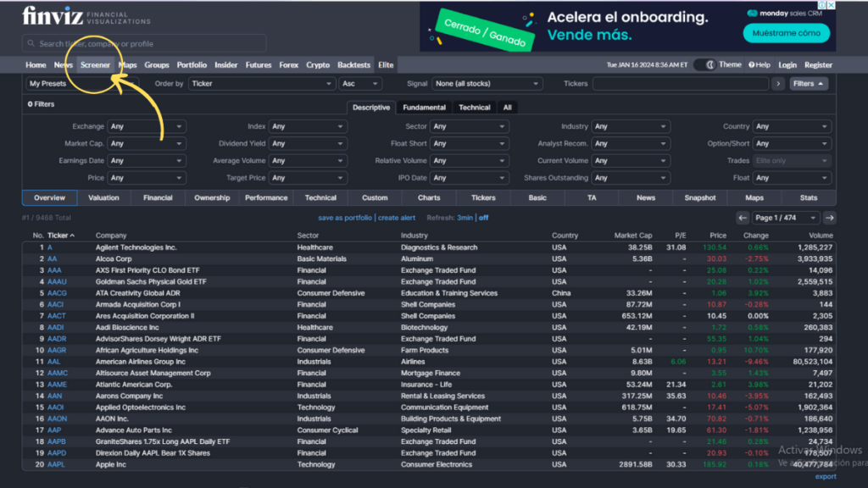The width and height of the screenshot is (868, 488).
Task: Open the Maps menu item
Action: point(128,64)
